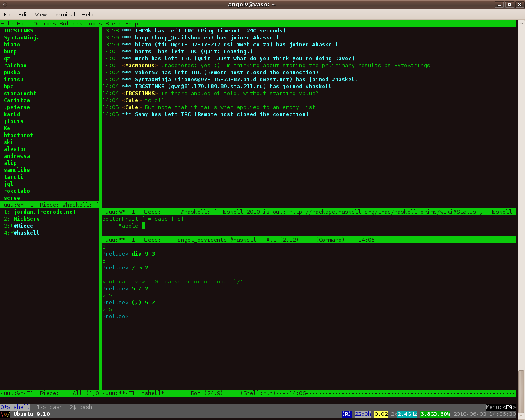Click Cale's foldl1 message nick
This screenshot has width=525, height=420.
(x=132, y=100)
